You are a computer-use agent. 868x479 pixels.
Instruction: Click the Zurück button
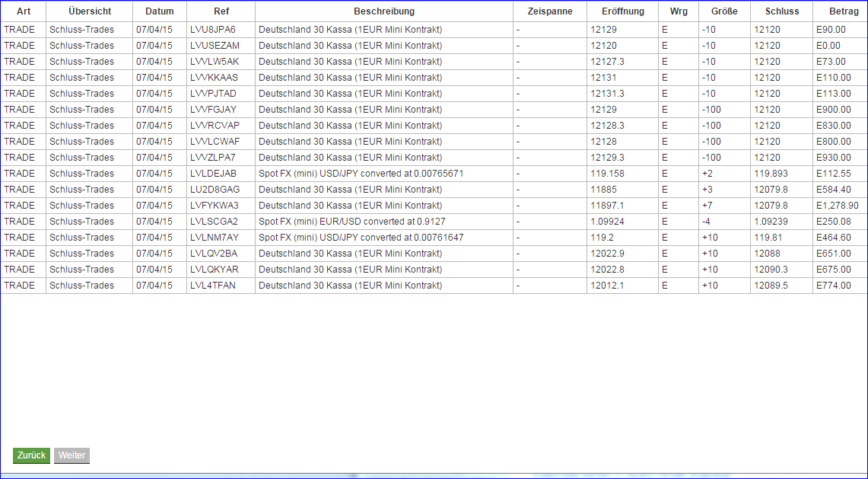(30, 455)
